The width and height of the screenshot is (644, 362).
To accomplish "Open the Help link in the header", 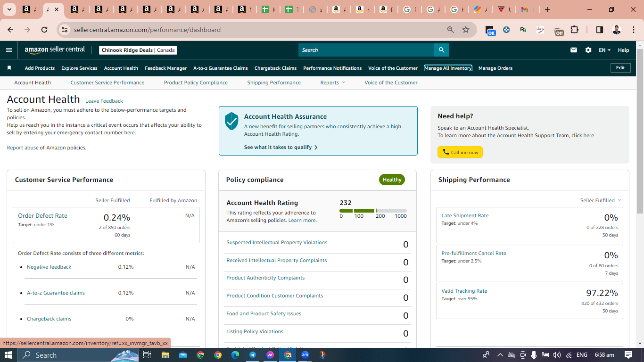I will (x=623, y=50).
